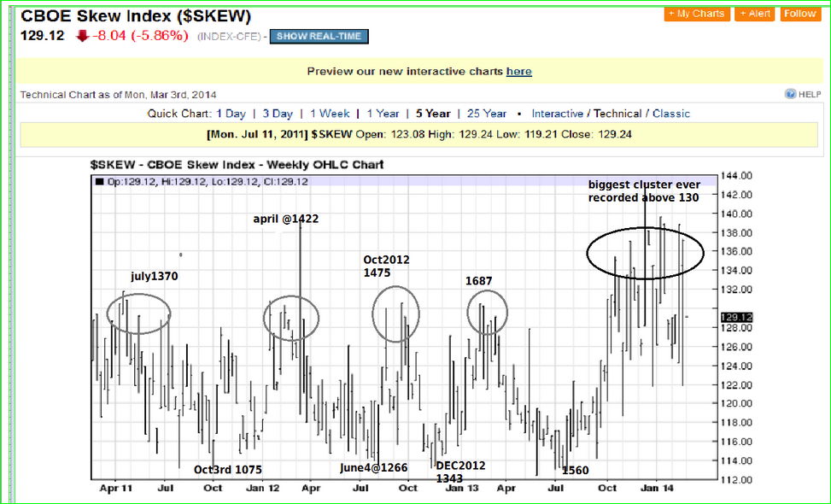Select the 1 Week quick chart

tap(330, 114)
